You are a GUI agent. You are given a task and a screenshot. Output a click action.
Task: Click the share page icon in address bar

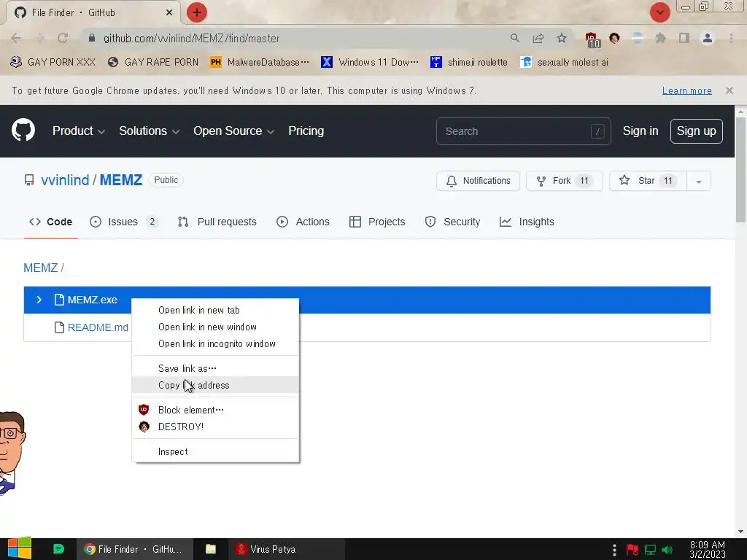538,38
